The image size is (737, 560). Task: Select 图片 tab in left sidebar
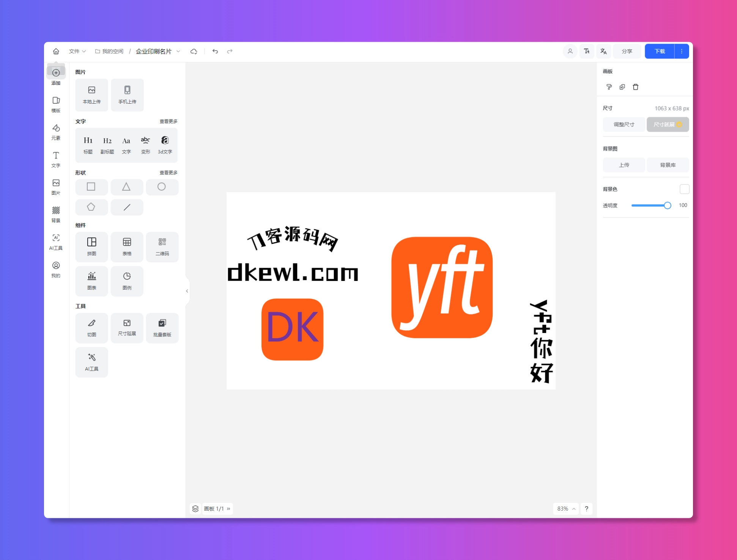[x=56, y=187]
